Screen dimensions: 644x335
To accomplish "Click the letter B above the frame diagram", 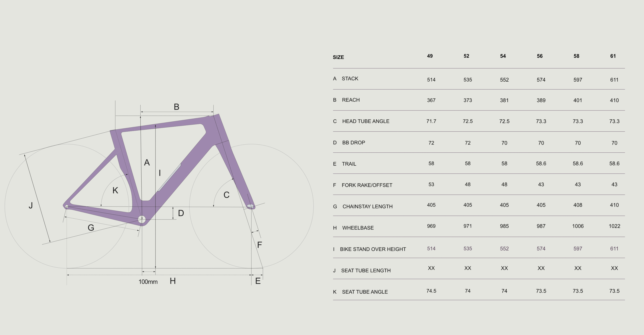I will [176, 107].
